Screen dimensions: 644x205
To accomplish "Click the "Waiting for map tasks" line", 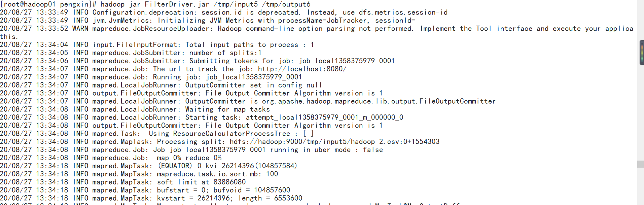I will [227, 109].
